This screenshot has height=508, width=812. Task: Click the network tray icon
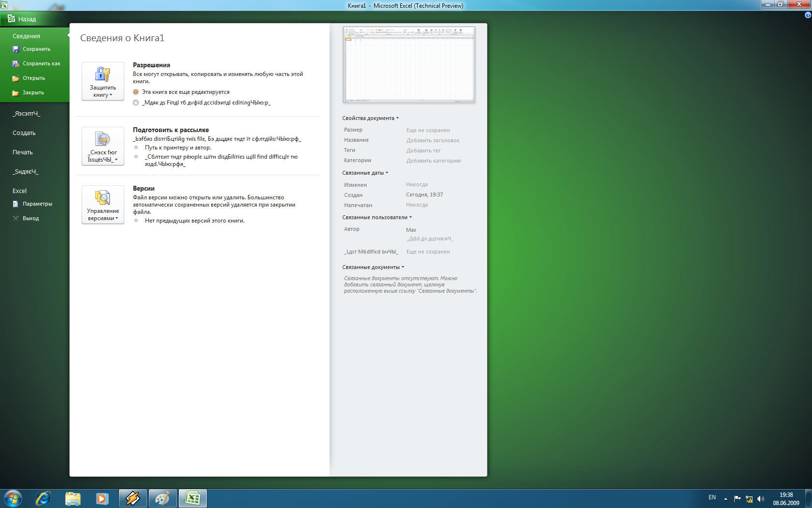[749, 499]
